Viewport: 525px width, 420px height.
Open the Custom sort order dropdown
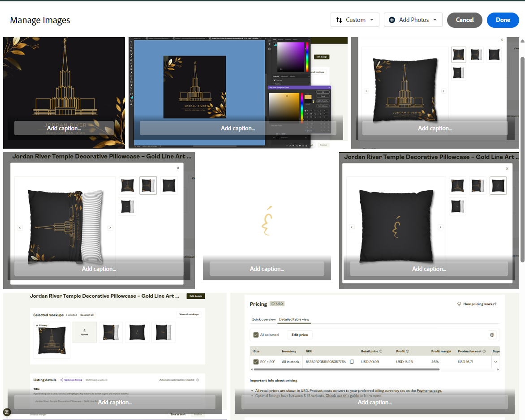[355, 20]
